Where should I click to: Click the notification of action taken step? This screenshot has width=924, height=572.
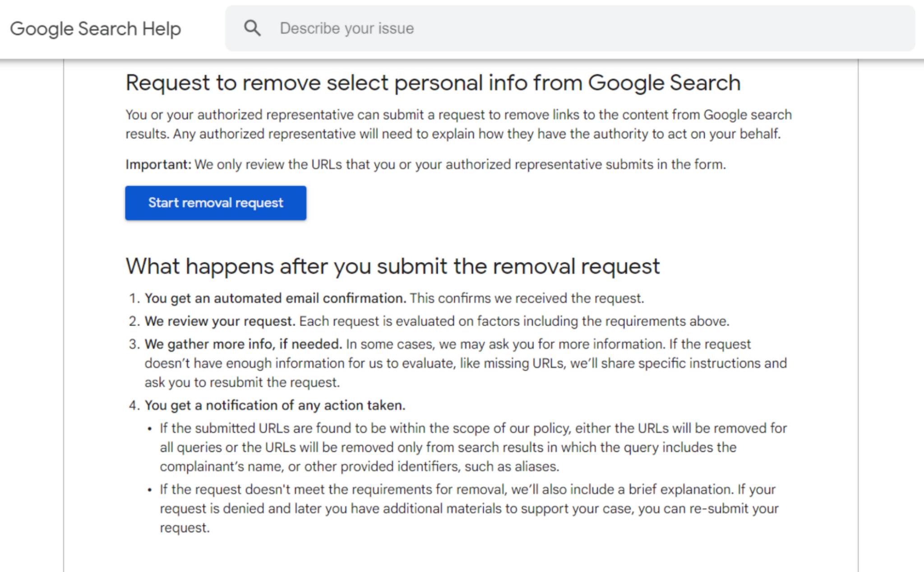pyautogui.click(x=275, y=405)
